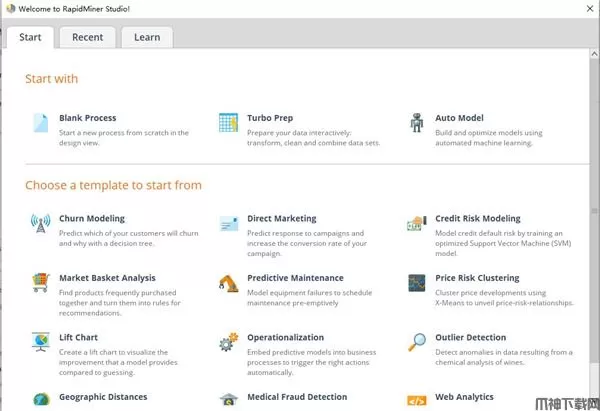600x411 pixels.
Task: Click the Market Basket Analysis cart icon
Action: pos(40,283)
